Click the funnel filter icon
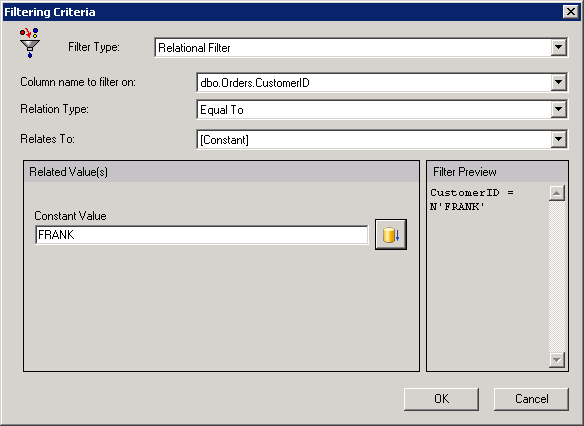The image size is (584, 426). tap(30, 43)
